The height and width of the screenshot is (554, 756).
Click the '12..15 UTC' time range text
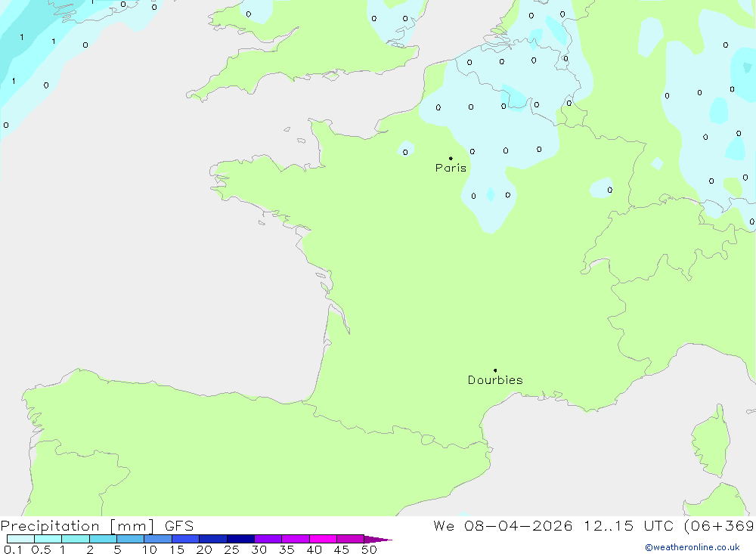pyautogui.click(x=628, y=526)
